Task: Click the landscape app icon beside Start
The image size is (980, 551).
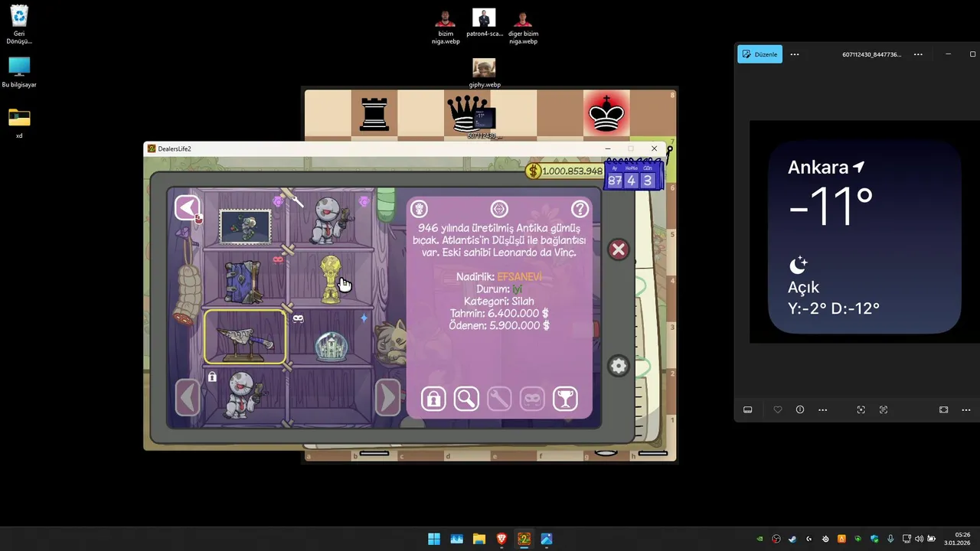Action: pos(457,539)
